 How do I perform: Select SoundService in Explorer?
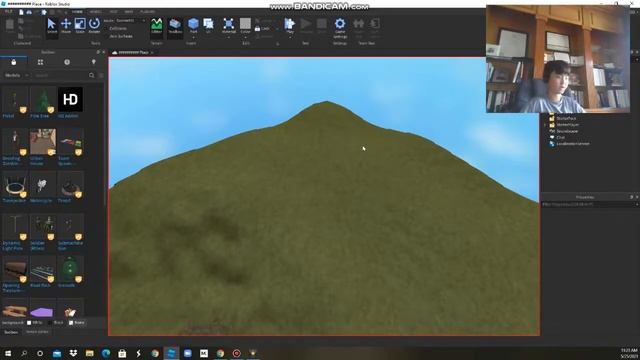[x=567, y=131]
